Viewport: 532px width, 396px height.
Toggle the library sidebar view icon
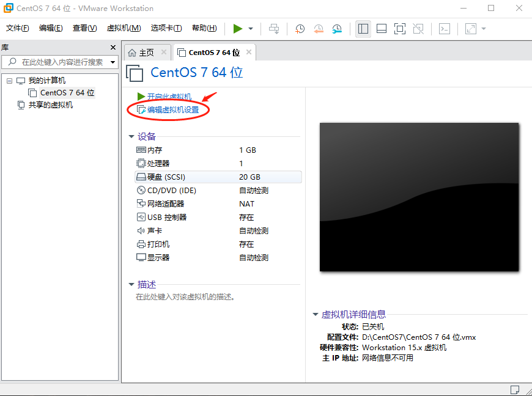click(363, 29)
